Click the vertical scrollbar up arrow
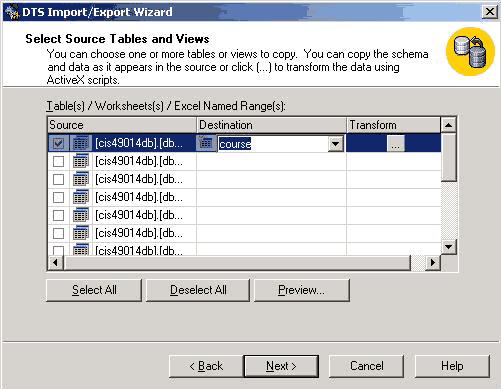The width and height of the screenshot is (501, 389). 448,125
